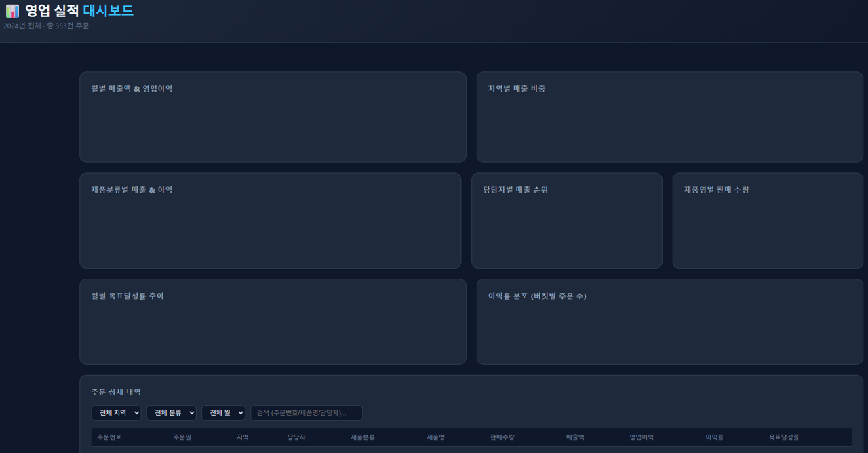
Task: Click the 주문 상세 내역 section title
Action: click(116, 393)
